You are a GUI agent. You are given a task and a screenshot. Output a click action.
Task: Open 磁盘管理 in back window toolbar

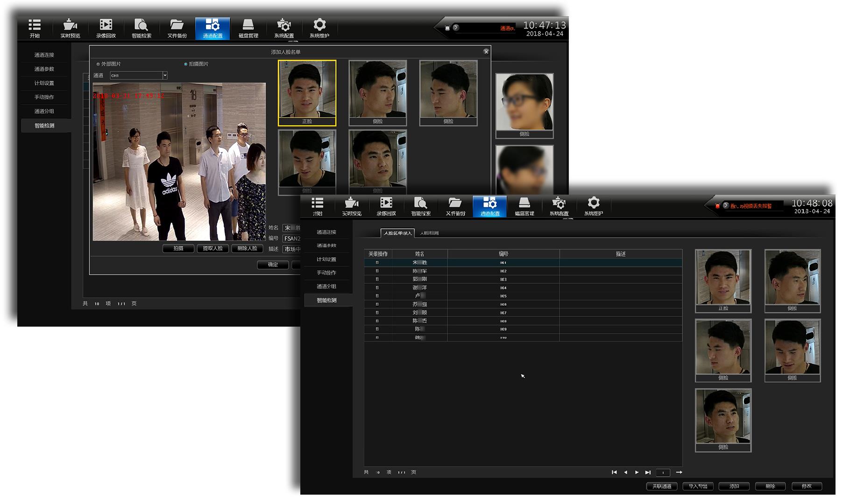pyautogui.click(x=248, y=28)
